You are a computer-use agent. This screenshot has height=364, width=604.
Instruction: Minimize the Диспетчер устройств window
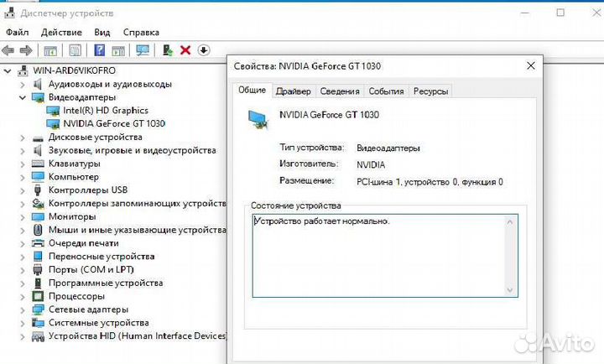click(x=524, y=13)
